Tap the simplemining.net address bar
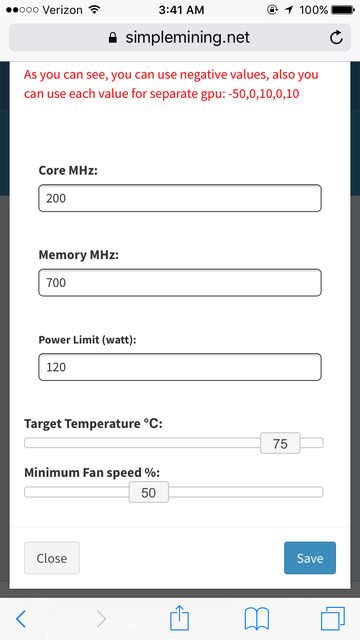The image size is (360, 640). click(180, 38)
